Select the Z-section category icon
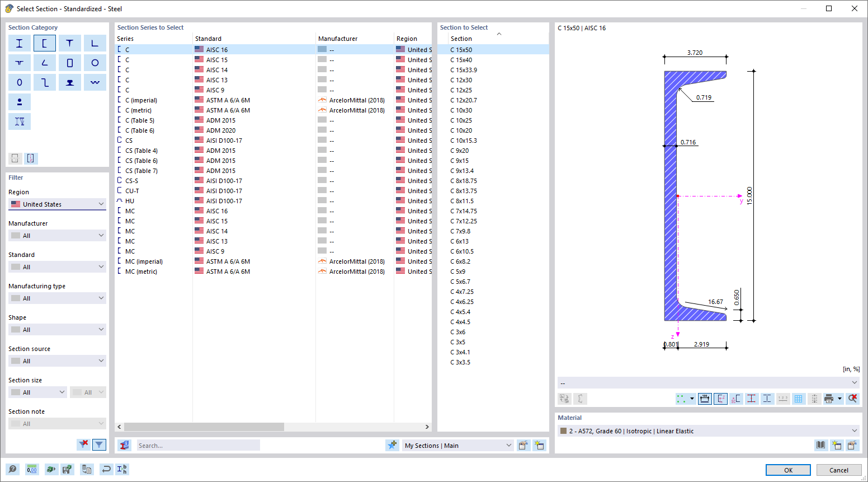This screenshot has height=482, width=868. pyautogui.click(x=45, y=82)
